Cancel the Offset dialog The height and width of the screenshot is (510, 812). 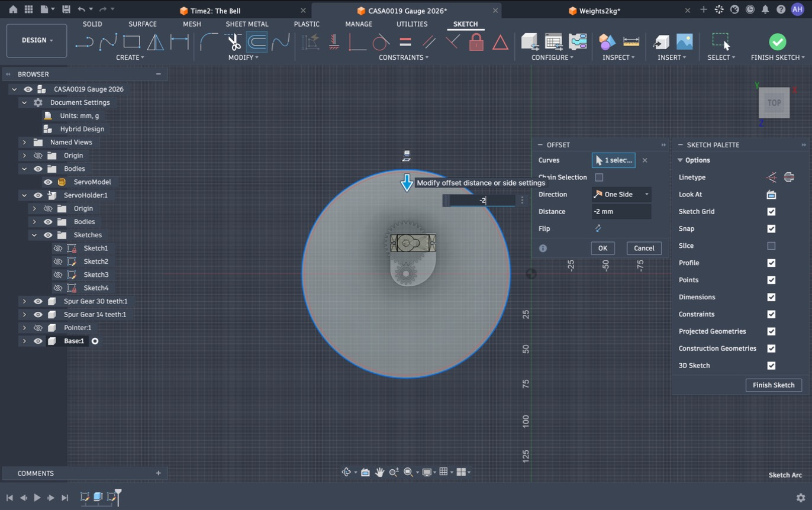click(644, 248)
